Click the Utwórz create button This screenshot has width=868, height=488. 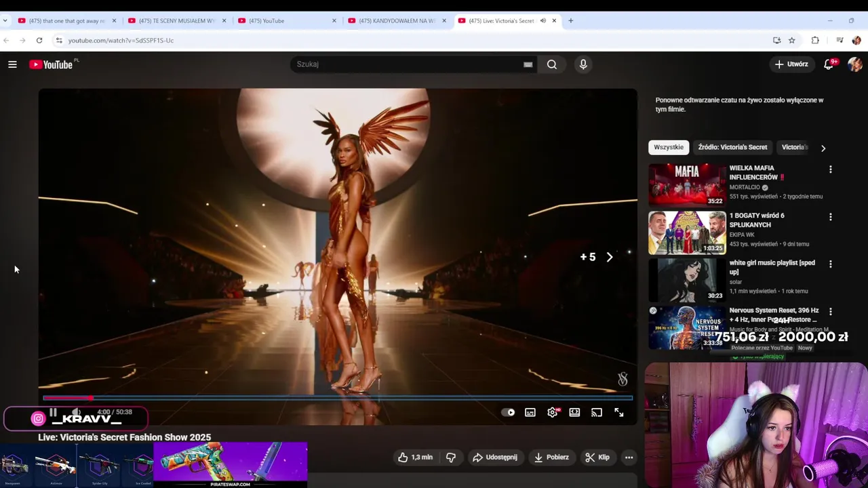791,64
